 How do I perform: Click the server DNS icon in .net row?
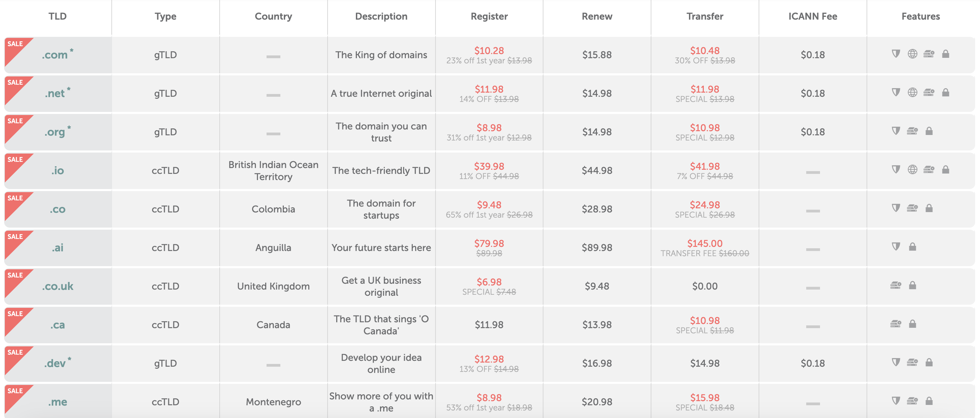coord(929,92)
